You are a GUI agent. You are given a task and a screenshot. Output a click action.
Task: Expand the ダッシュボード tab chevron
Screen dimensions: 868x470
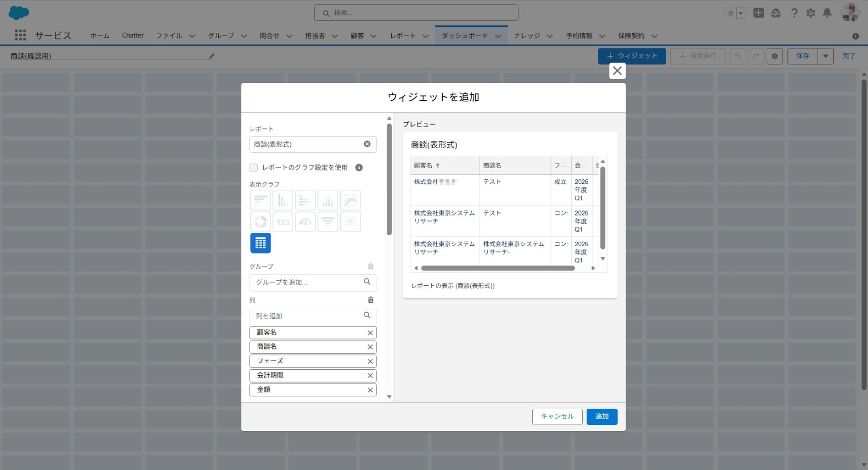click(498, 36)
